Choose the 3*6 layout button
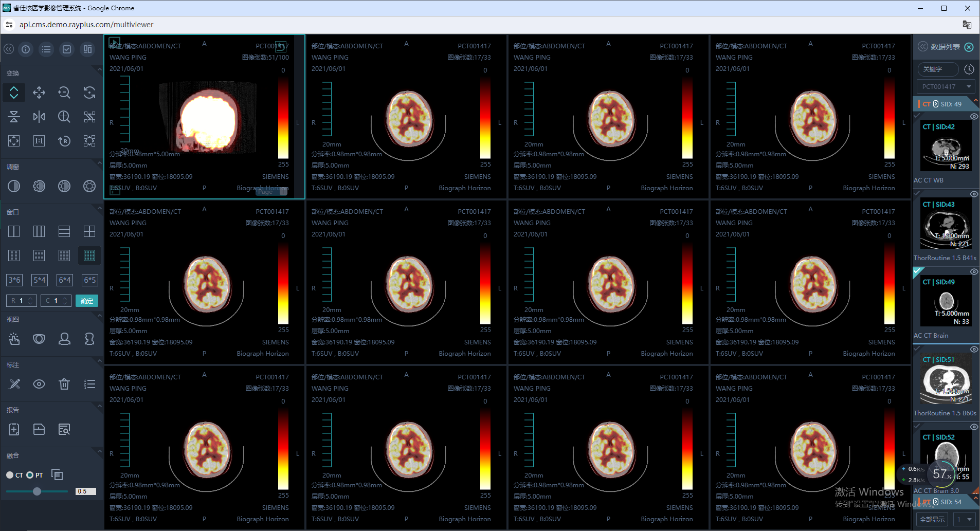 click(14, 280)
